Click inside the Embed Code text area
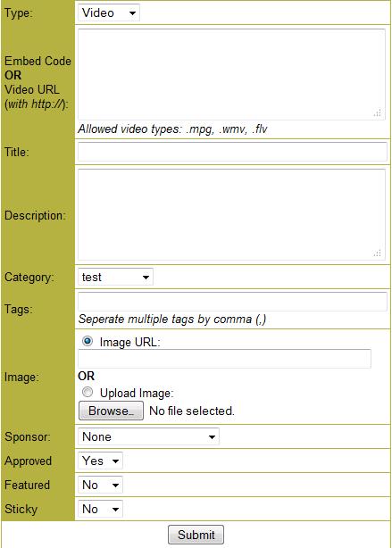 [x=231, y=74]
